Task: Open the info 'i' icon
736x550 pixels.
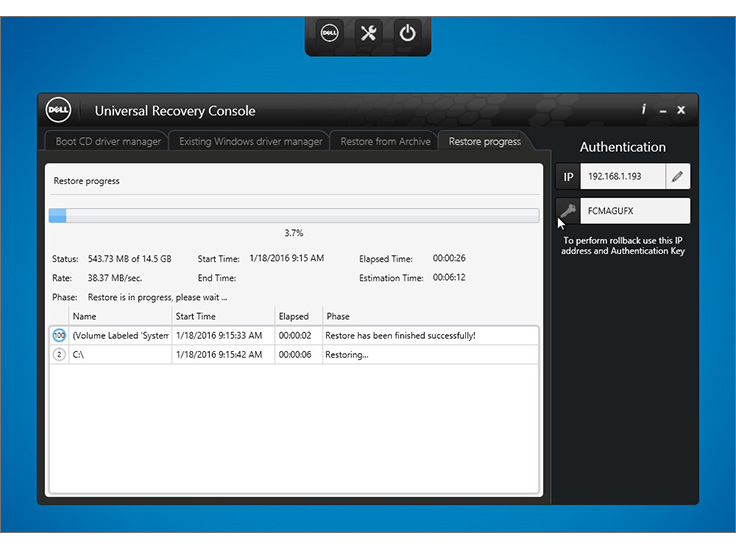Action: tap(644, 109)
